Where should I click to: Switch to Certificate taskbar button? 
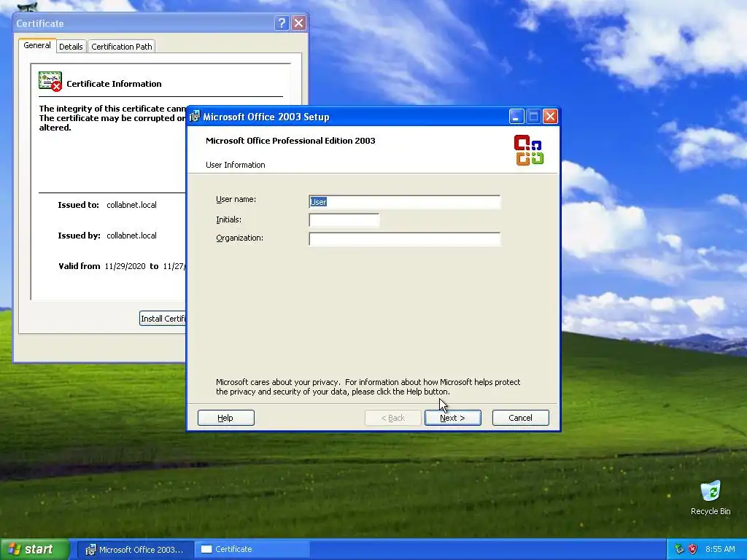coord(252,550)
